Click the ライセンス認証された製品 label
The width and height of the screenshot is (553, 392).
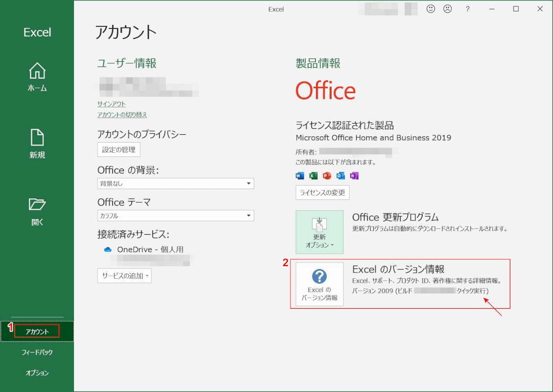pos(344,125)
